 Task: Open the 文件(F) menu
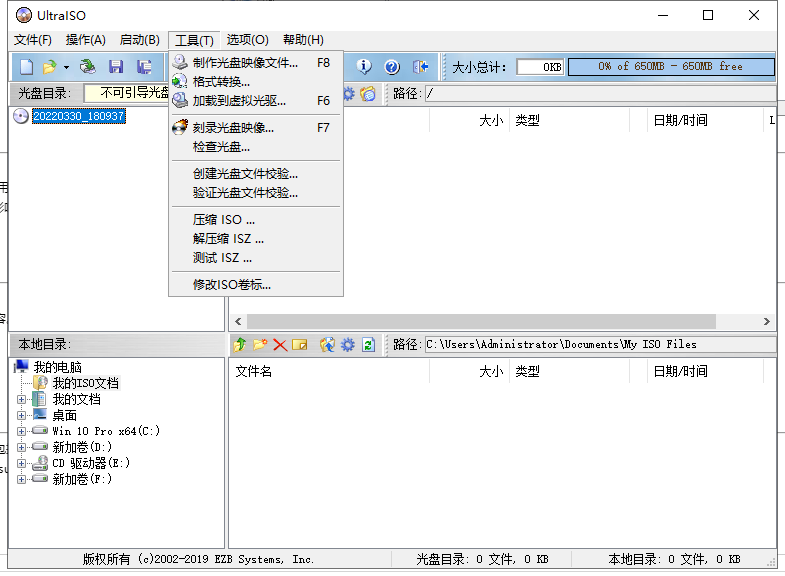[x=33, y=40]
